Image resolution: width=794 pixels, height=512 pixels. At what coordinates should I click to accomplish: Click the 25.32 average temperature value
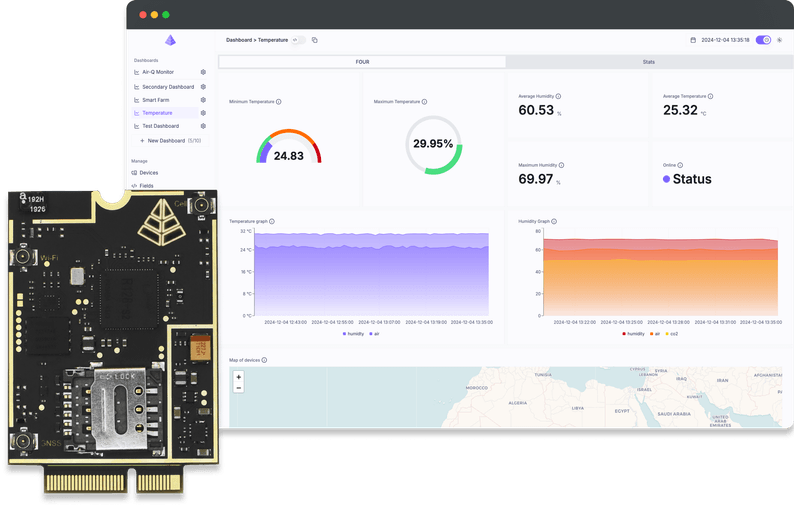[x=680, y=110]
